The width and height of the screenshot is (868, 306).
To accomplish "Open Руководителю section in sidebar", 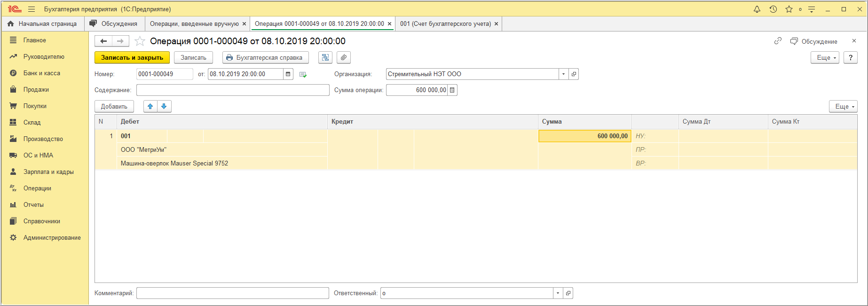I will tap(44, 56).
